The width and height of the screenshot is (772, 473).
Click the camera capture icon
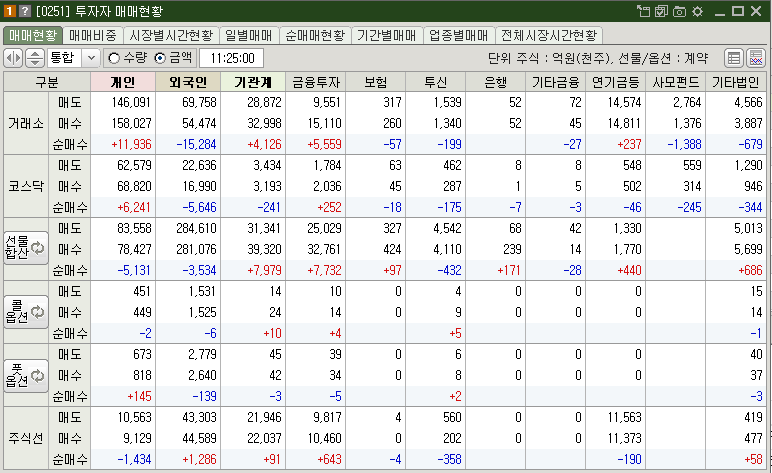[x=679, y=11]
